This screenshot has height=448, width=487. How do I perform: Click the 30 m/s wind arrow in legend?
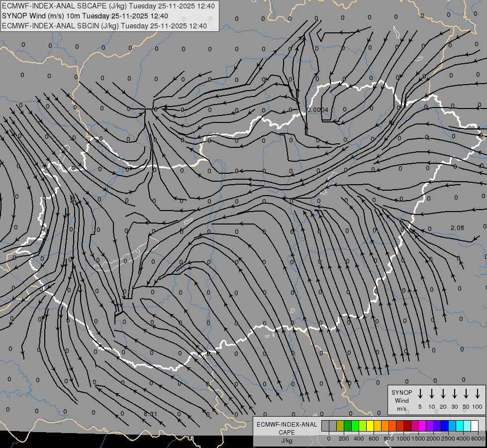pyautogui.click(x=454, y=394)
